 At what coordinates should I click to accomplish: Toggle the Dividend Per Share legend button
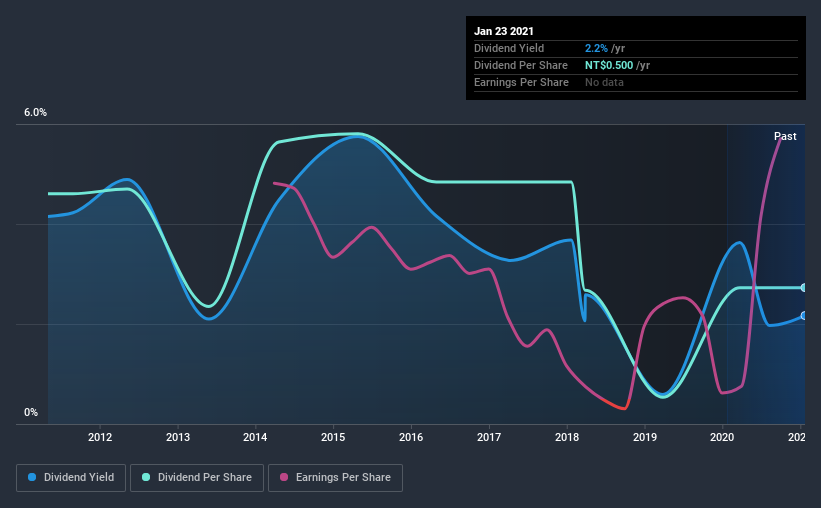[x=197, y=478]
